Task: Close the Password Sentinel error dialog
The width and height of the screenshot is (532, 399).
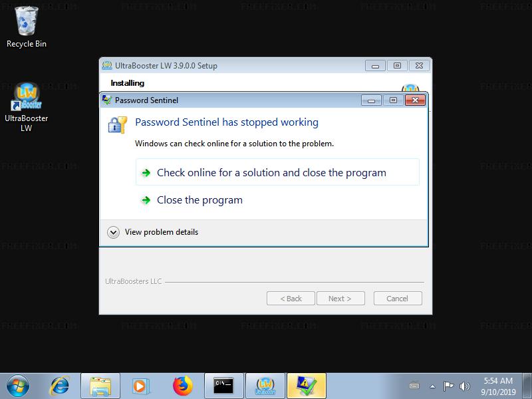Action: [x=415, y=100]
